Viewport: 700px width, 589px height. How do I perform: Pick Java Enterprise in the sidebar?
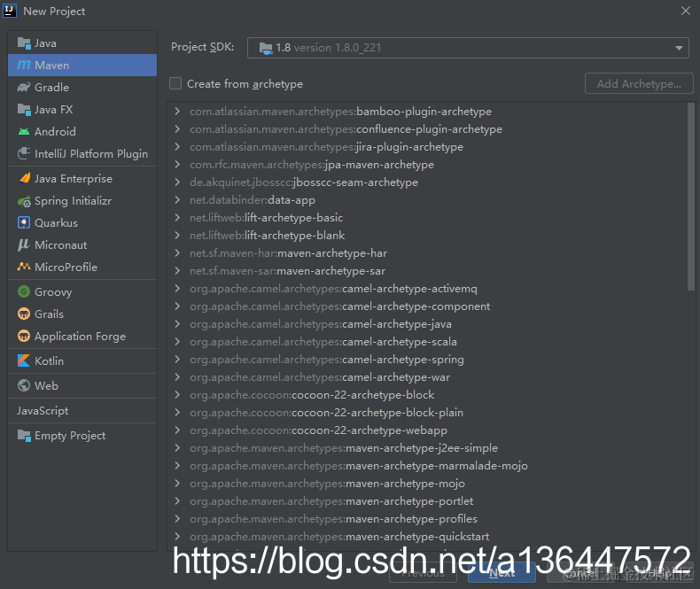click(82, 179)
